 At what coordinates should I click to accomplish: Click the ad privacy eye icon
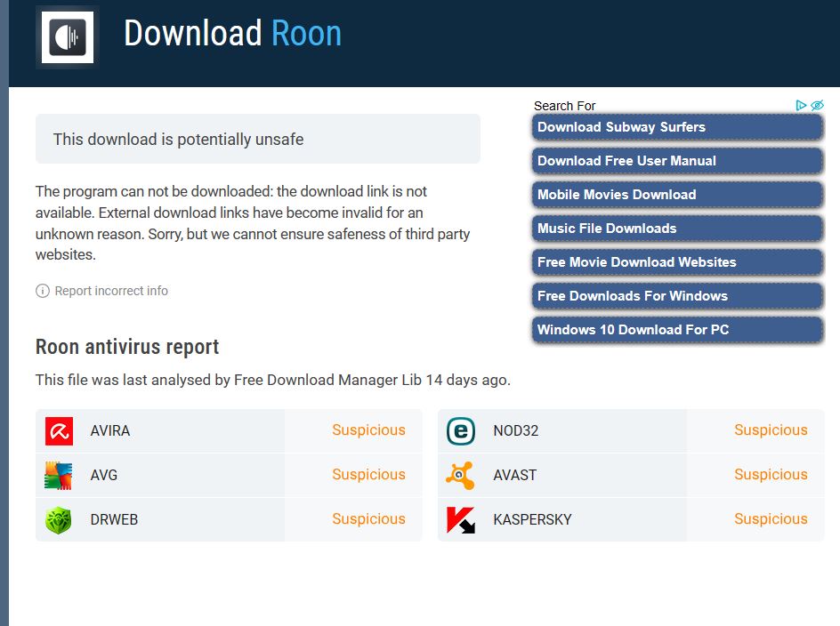point(817,105)
